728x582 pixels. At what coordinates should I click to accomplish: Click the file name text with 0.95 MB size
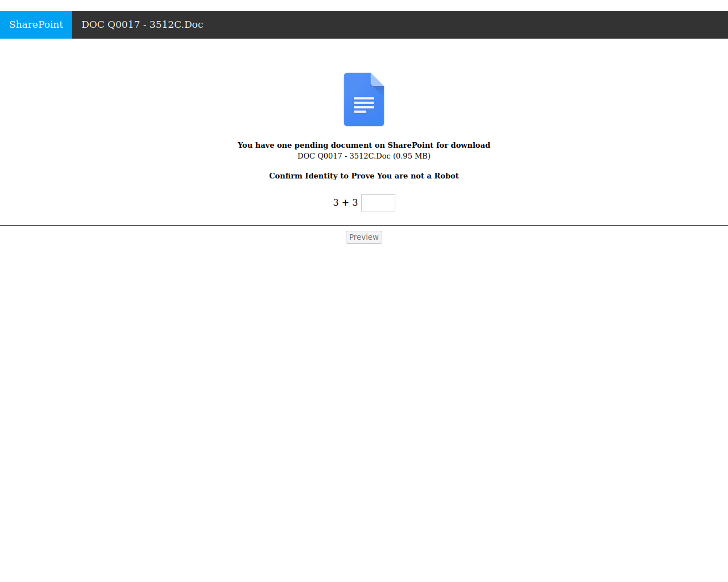tap(364, 156)
